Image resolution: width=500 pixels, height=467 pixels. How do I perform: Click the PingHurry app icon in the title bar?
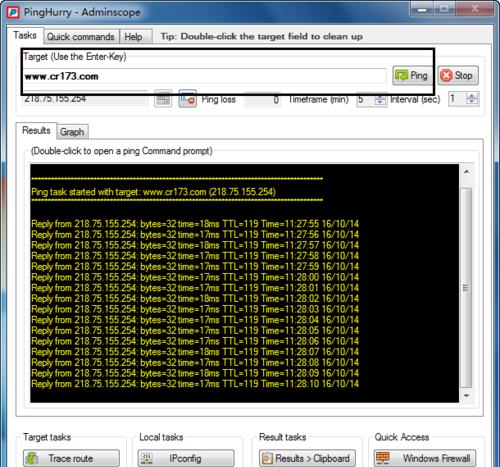pos(13,12)
